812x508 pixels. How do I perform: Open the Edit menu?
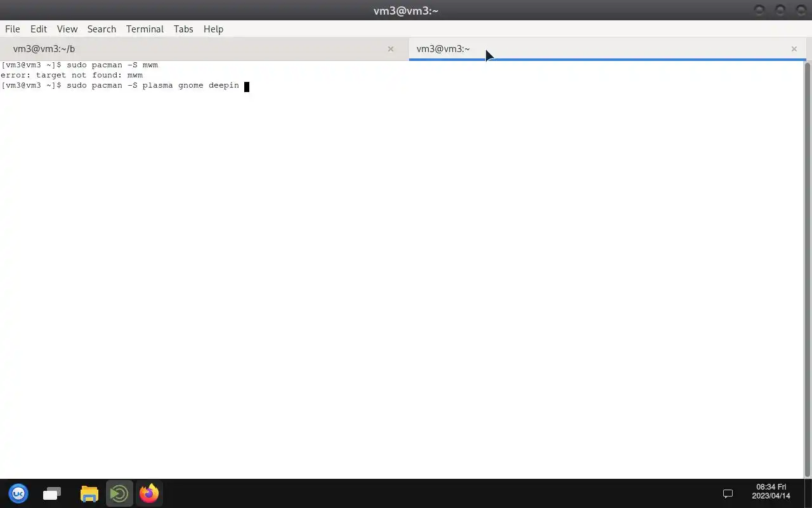[x=39, y=29]
